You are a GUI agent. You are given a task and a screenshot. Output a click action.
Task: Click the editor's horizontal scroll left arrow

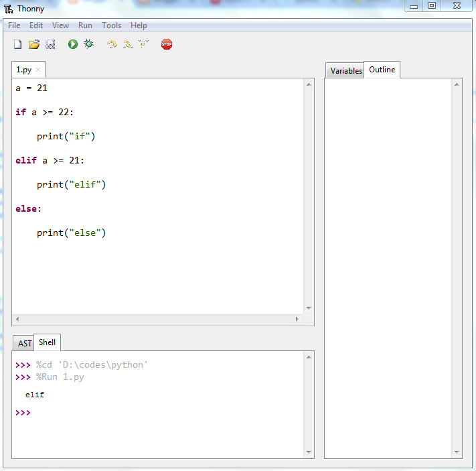click(x=17, y=319)
